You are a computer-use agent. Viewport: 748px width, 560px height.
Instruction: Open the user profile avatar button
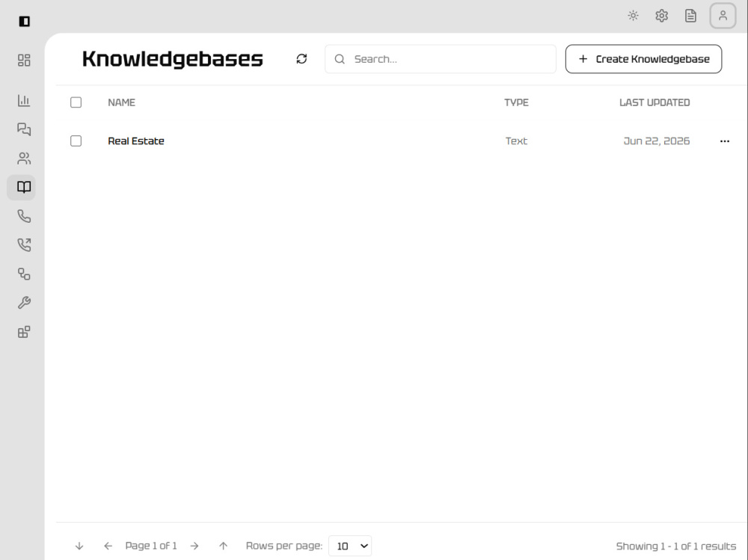[723, 16]
